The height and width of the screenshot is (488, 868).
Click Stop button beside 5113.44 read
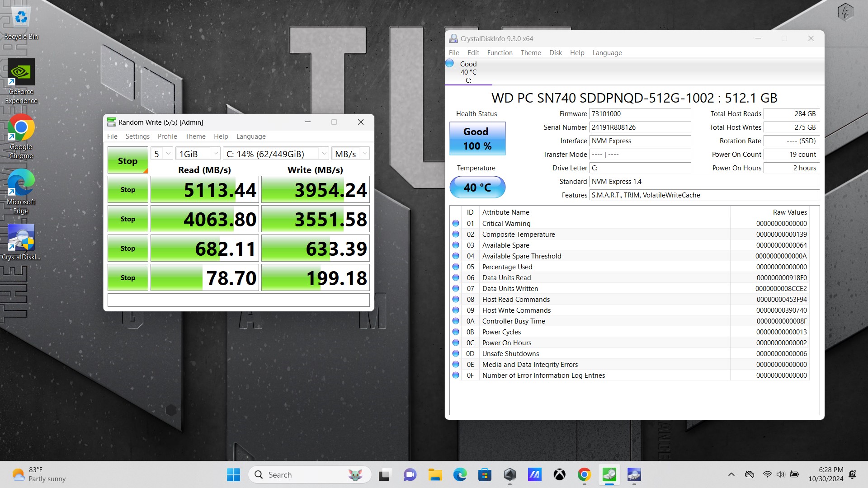pos(128,190)
